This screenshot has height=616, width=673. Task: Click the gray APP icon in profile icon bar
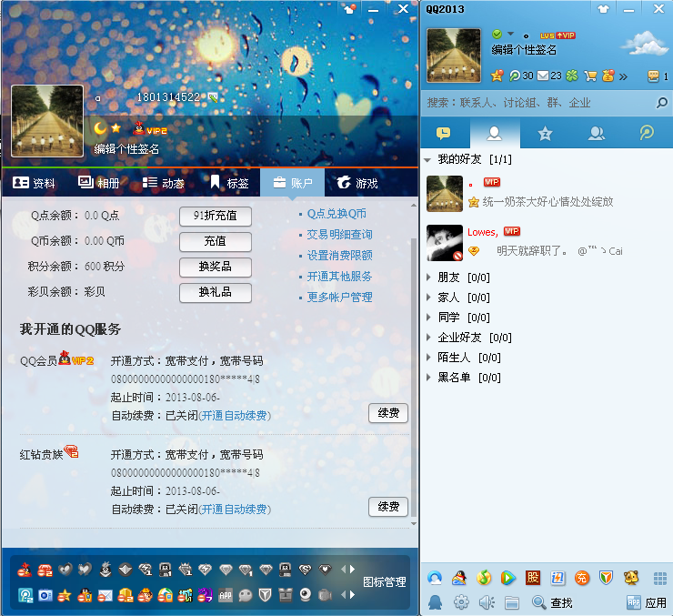(x=226, y=595)
